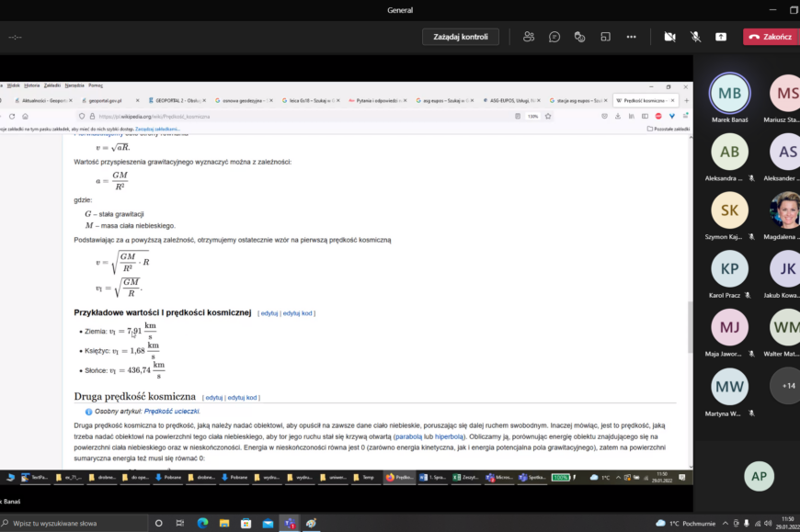Click the Windows search box

74,524
